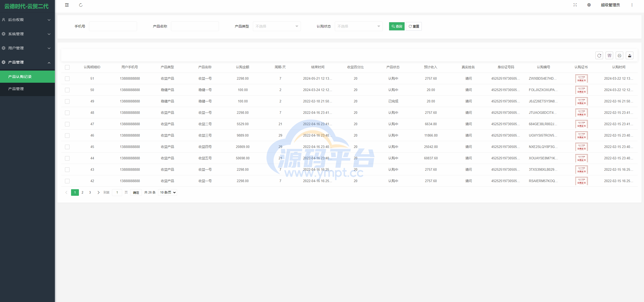Check the row with ID 43
644x302 pixels.
click(67, 170)
